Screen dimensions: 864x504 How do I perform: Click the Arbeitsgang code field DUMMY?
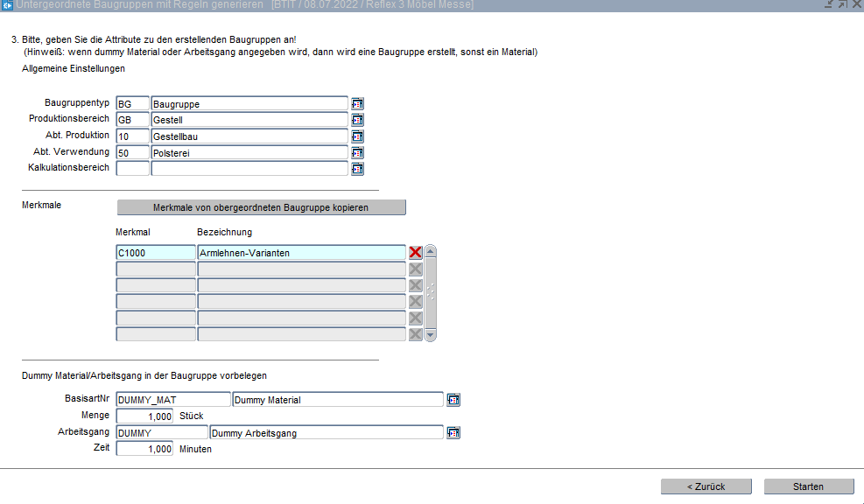pyautogui.click(x=161, y=433)
